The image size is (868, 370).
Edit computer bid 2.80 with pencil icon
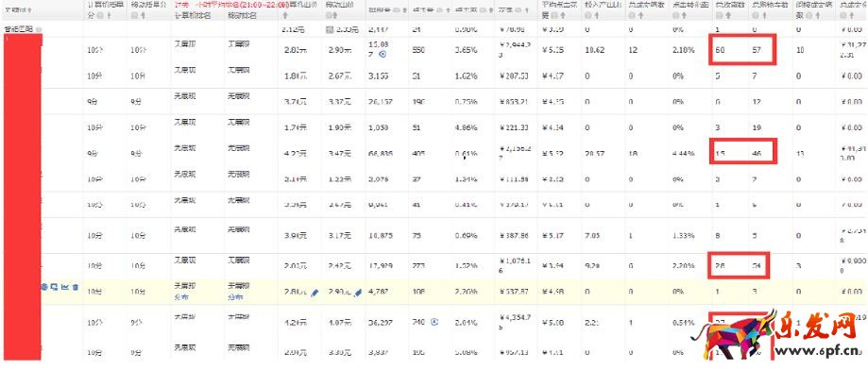click(x=314, y=292)
